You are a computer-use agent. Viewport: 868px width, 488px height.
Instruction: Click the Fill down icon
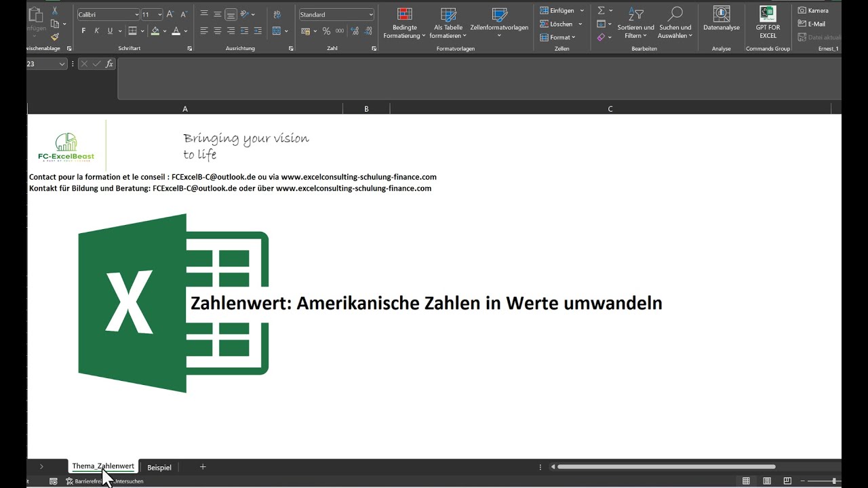coord(601,24)
